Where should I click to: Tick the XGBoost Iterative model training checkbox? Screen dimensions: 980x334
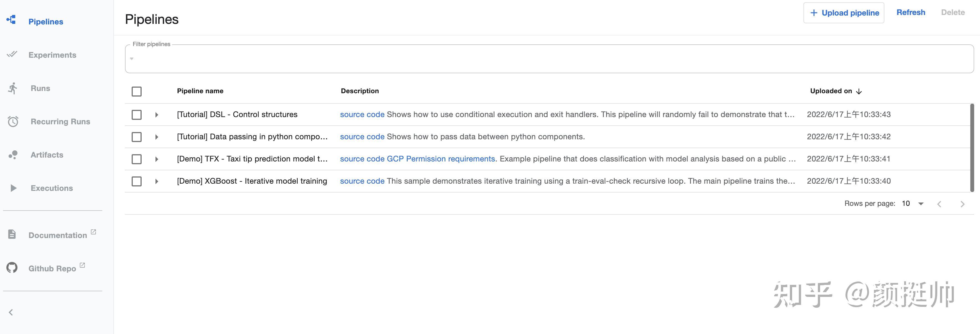point(137,181)
